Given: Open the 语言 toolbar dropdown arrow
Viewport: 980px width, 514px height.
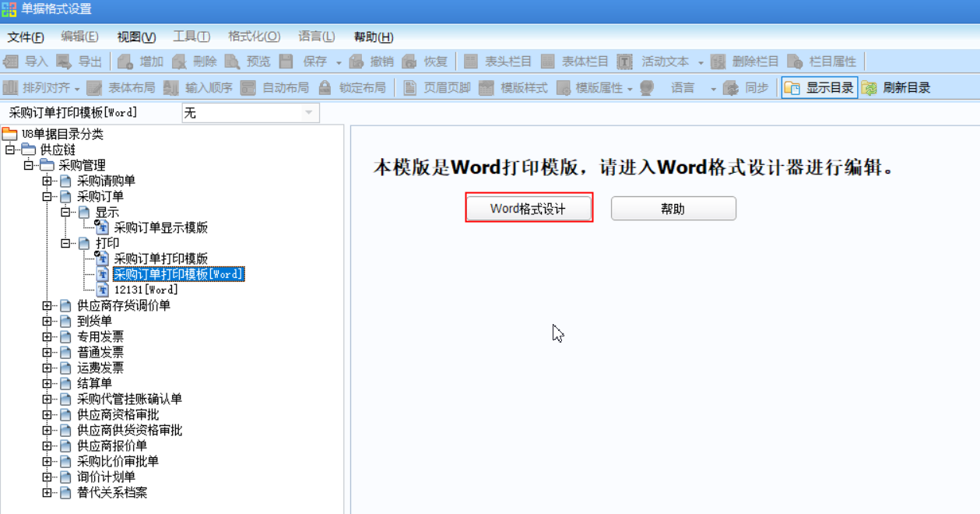Looking at the screenshot, I should click(714, 89).
